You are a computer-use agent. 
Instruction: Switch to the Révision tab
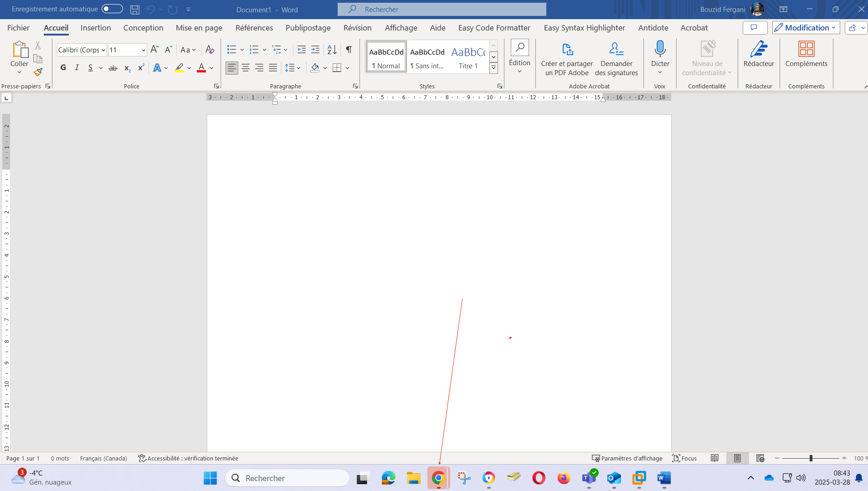[x=357, y=28]
